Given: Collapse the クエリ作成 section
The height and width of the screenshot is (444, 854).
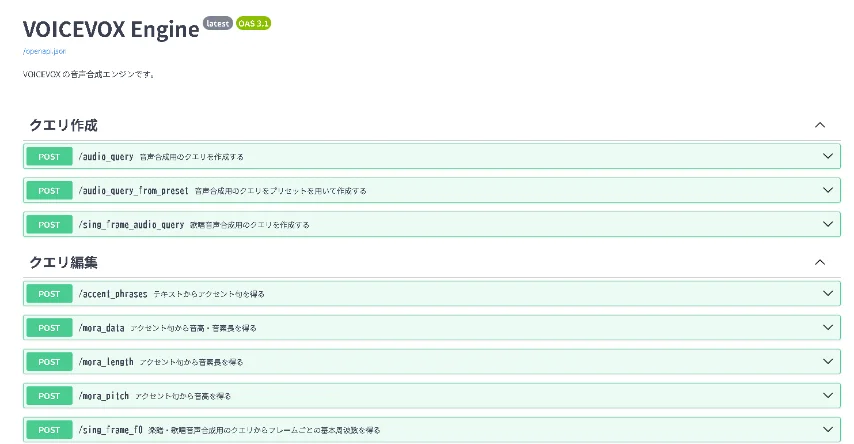Looking at the screenshot, I should [x=820, y=125].
